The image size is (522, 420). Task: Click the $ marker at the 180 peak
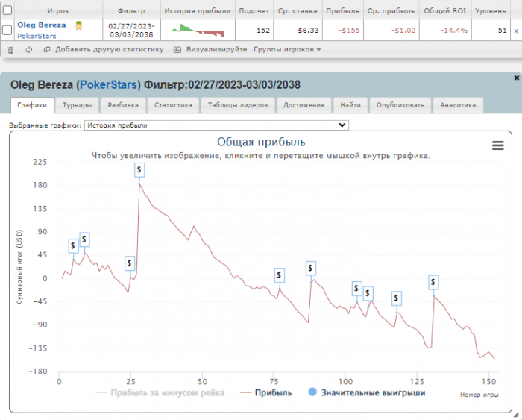click(139, 170)
